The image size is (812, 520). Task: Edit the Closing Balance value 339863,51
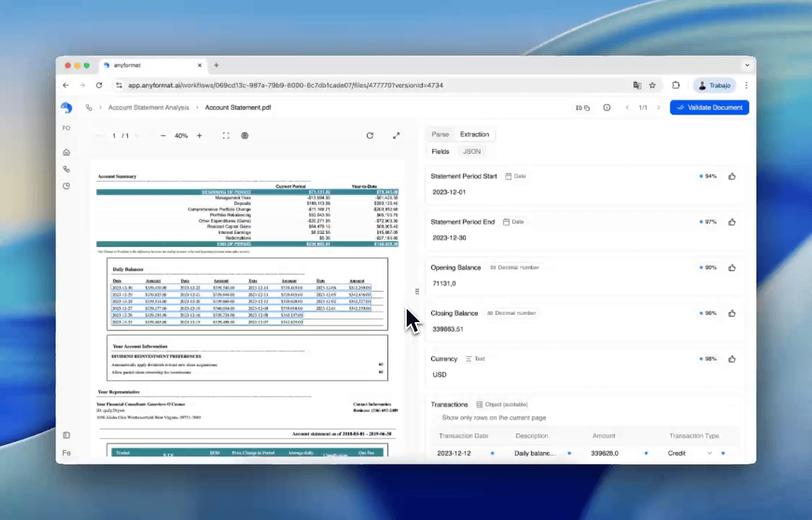[x=448, y=329]
